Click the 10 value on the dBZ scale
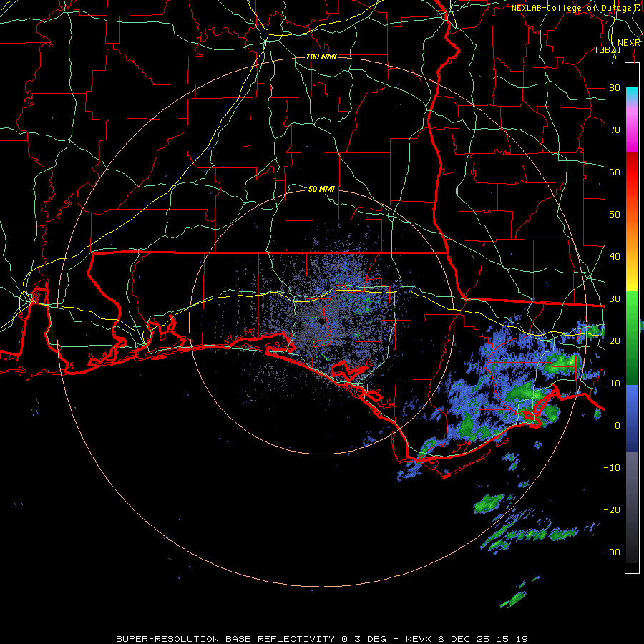The width and height of the screenshot is (644, 644). point(615,384)
